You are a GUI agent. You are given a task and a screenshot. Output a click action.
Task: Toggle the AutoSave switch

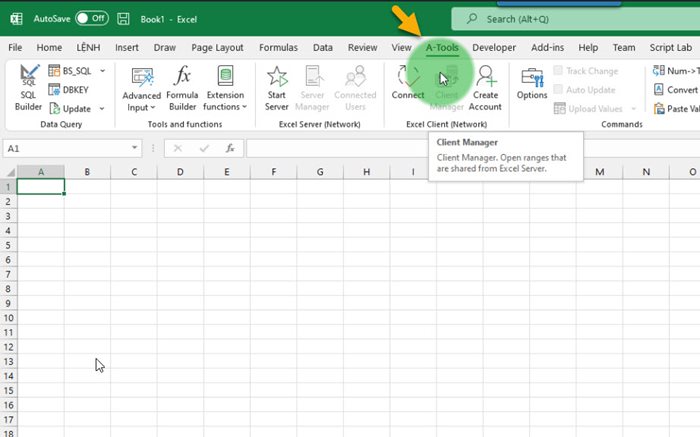pos(92,18)
